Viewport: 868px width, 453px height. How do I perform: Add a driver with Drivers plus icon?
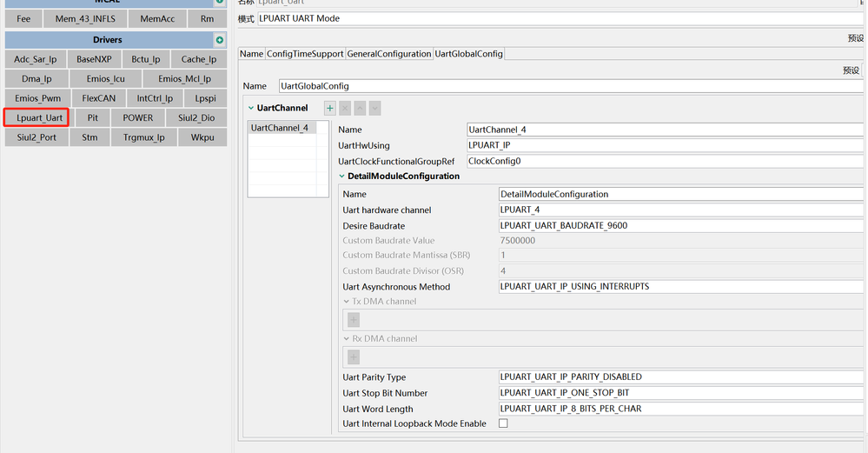tap(220, 40)
